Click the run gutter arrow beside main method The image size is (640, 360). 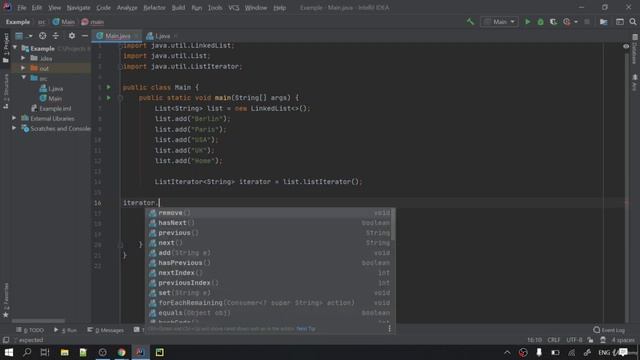pyautogui.click(x=109, y=98)
